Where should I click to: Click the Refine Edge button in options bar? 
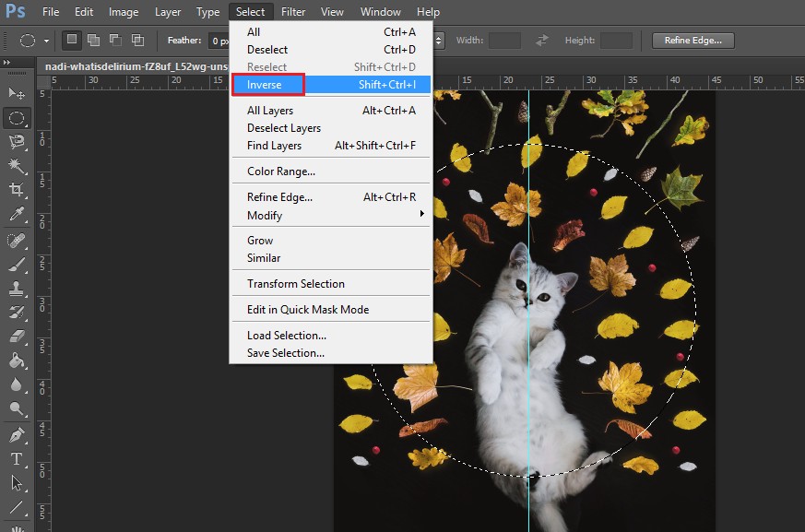click(693, 40)
